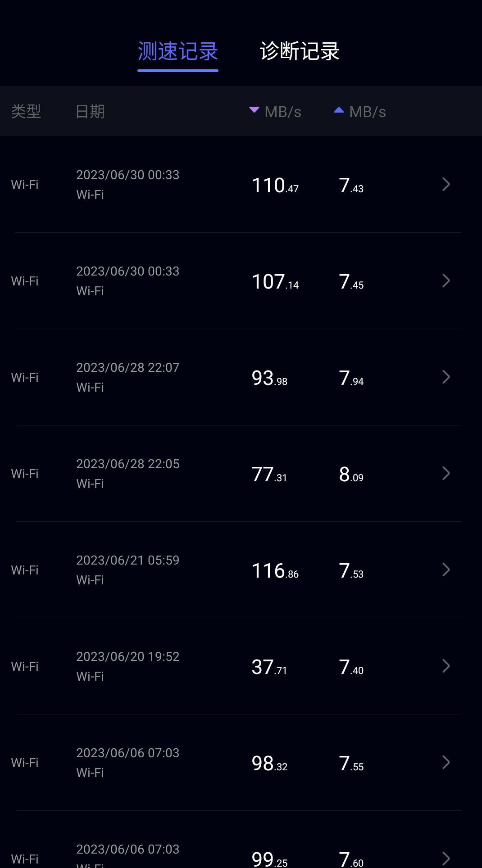The width and height of the screenshot is (482, 868).
Task: Expand the 93.98 MB/s record chevron
Action: pos(446,377)
